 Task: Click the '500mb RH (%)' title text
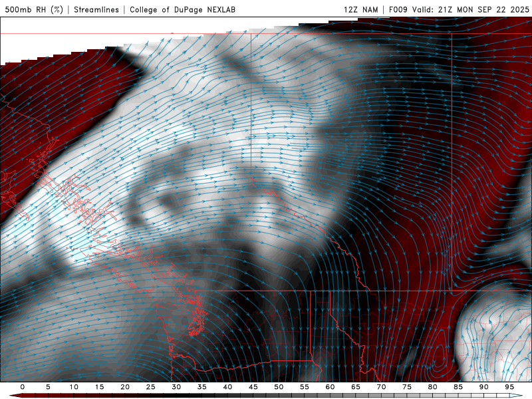34,9
